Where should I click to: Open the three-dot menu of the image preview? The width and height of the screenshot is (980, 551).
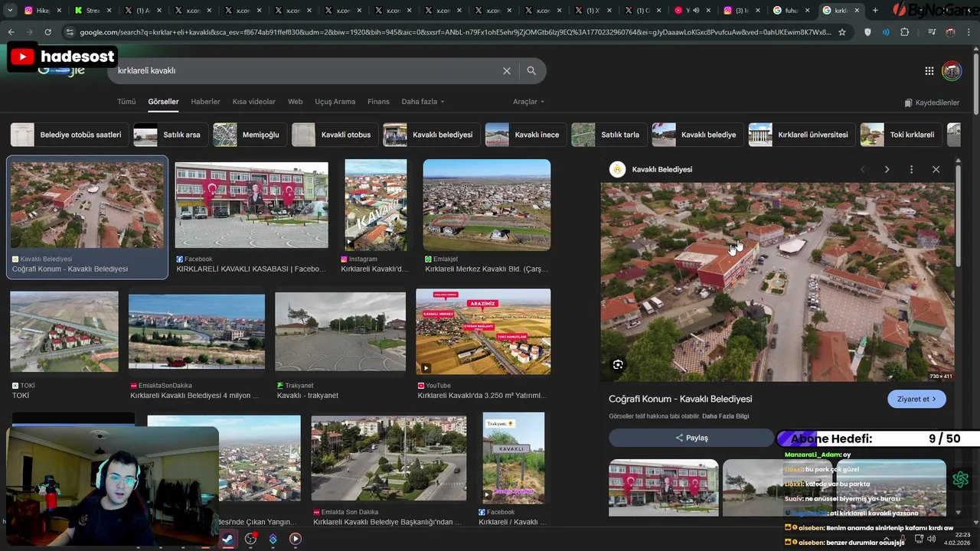911,169
